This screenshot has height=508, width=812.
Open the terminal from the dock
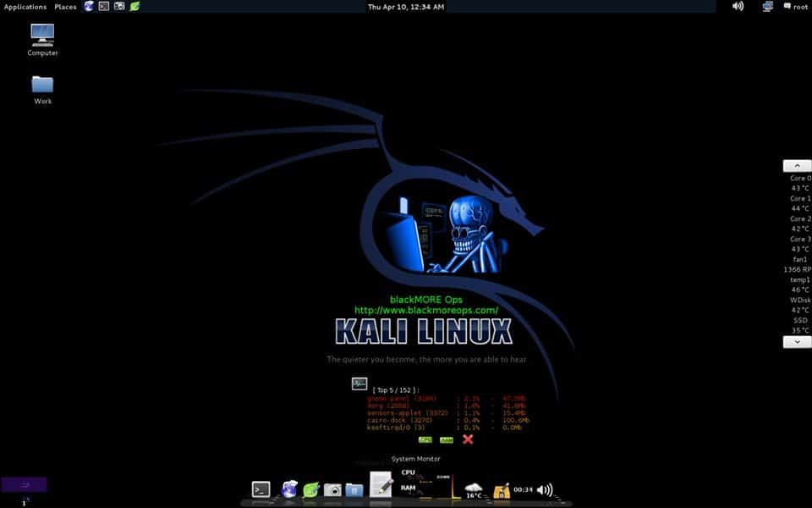coord(261,489)
